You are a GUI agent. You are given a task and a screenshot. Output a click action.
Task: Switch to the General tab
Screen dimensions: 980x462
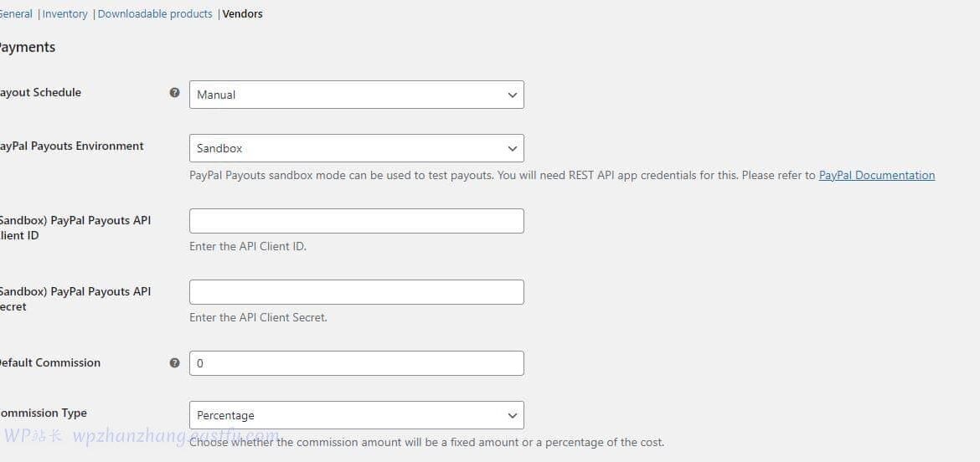tap(16, 14)
